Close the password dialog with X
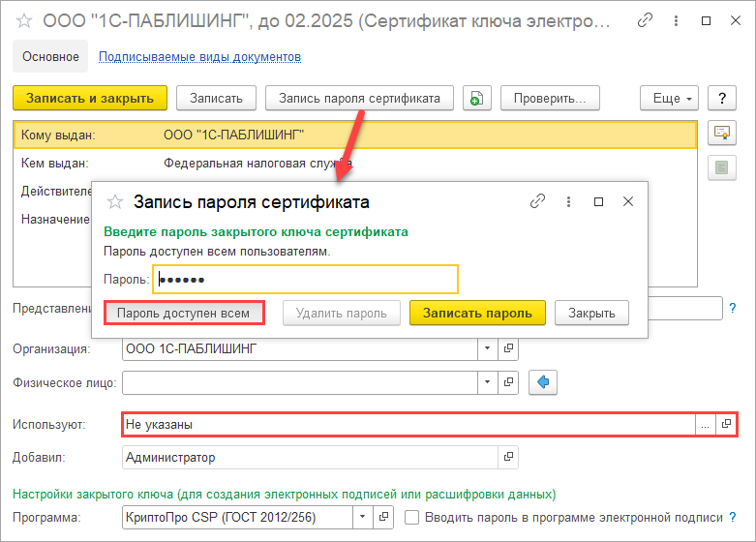This screenshot has height=542, width=756. (x=628, y=201)
